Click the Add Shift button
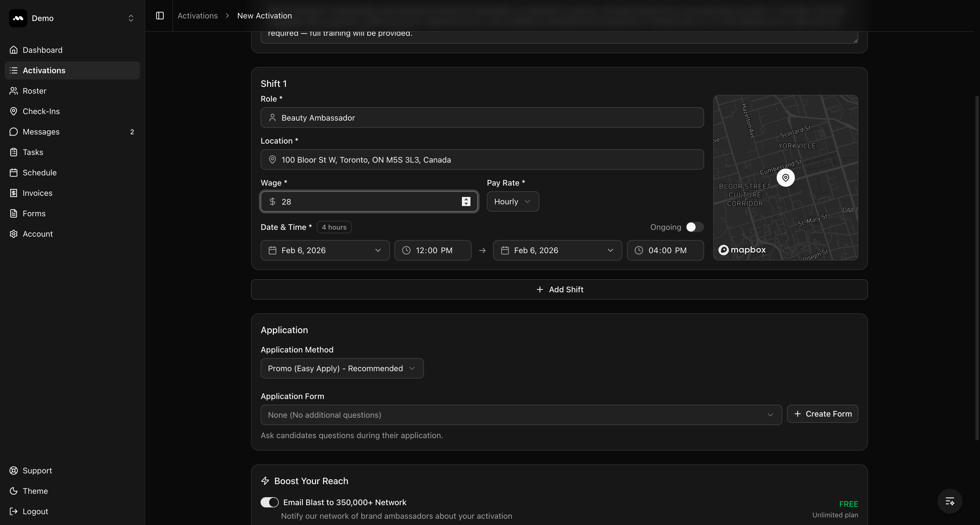The width and height of the screenshot is (980, 525). click(x=559, y=289)
